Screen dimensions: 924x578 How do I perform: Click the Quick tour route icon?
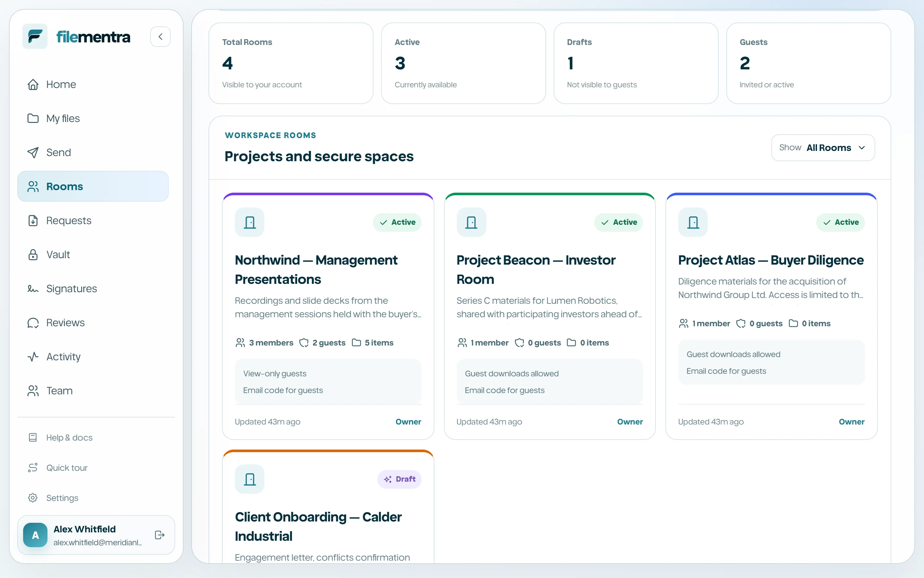pyautogui.click(x=33, y=468)
